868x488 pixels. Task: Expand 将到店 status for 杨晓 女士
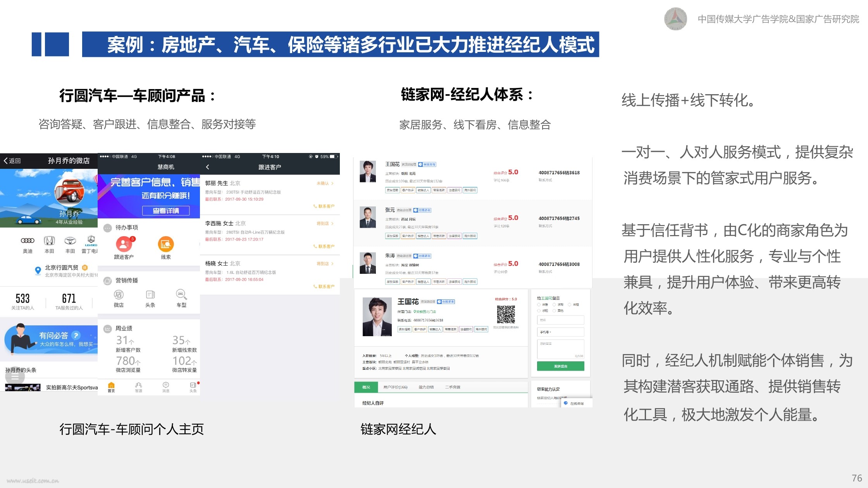pos(325,264)
